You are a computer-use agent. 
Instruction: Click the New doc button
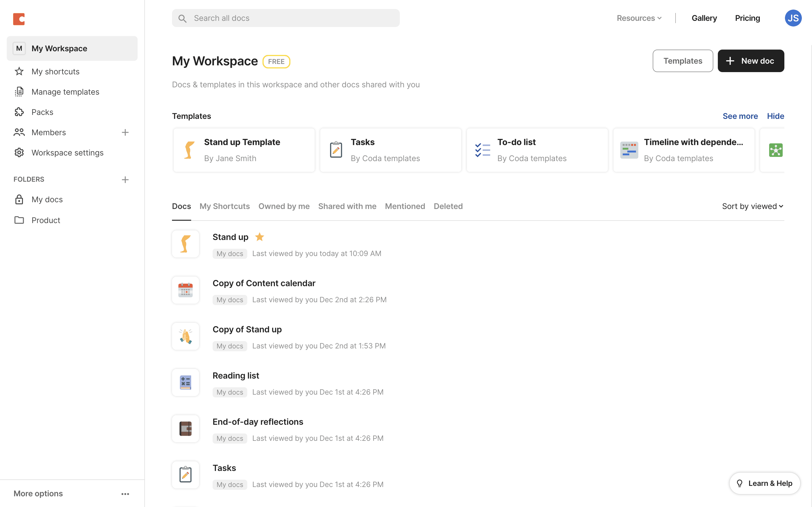click(x=751, y=61)
